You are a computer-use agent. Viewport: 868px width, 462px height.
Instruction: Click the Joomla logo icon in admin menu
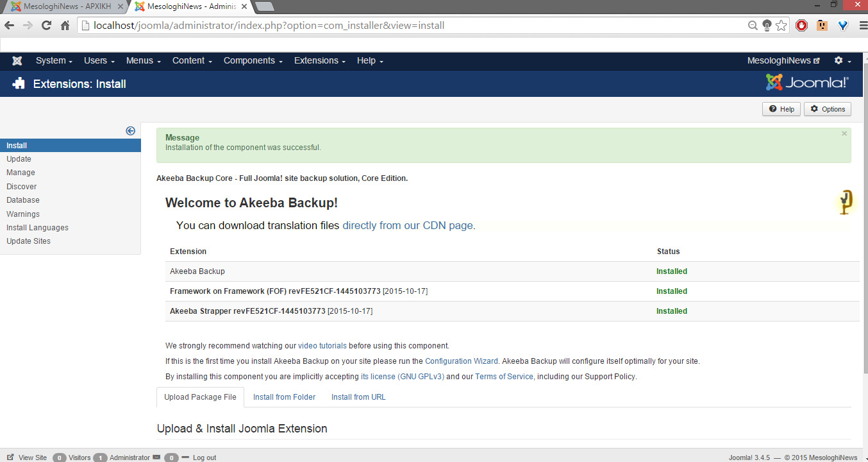[x=17, y=61]
